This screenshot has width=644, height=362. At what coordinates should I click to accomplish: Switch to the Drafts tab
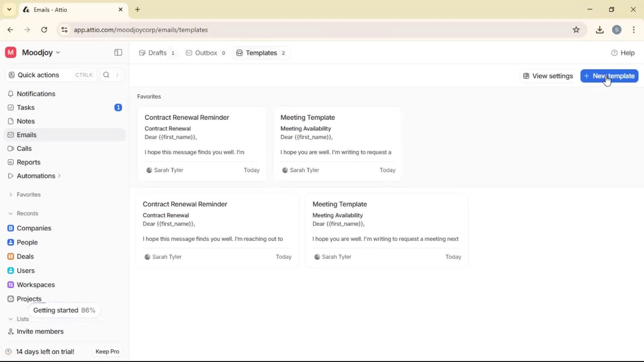(x=157, y=53)
